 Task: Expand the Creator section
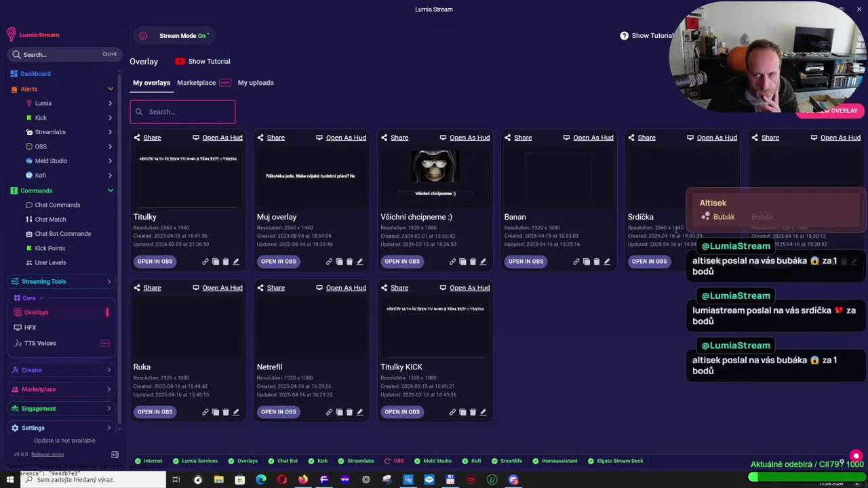(61, 370)
